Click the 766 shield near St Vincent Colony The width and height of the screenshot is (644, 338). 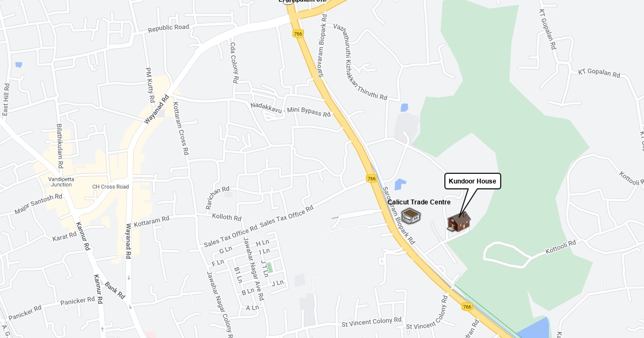pos(467,307)
